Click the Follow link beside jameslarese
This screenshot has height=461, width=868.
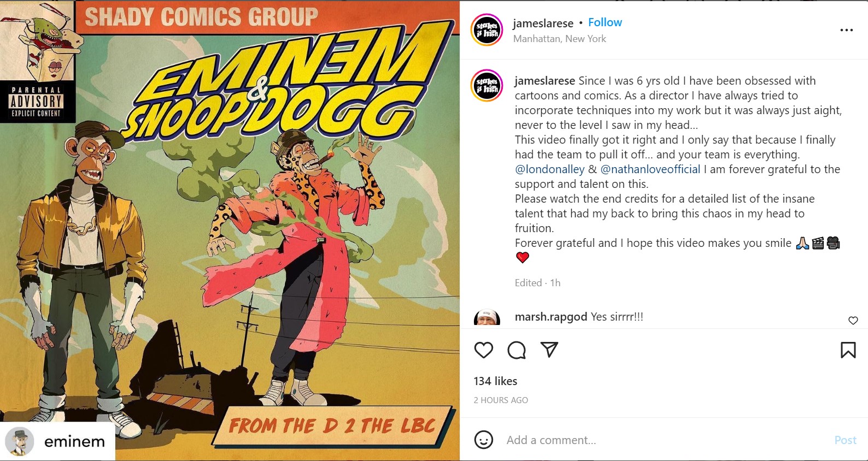click(605, 22)
